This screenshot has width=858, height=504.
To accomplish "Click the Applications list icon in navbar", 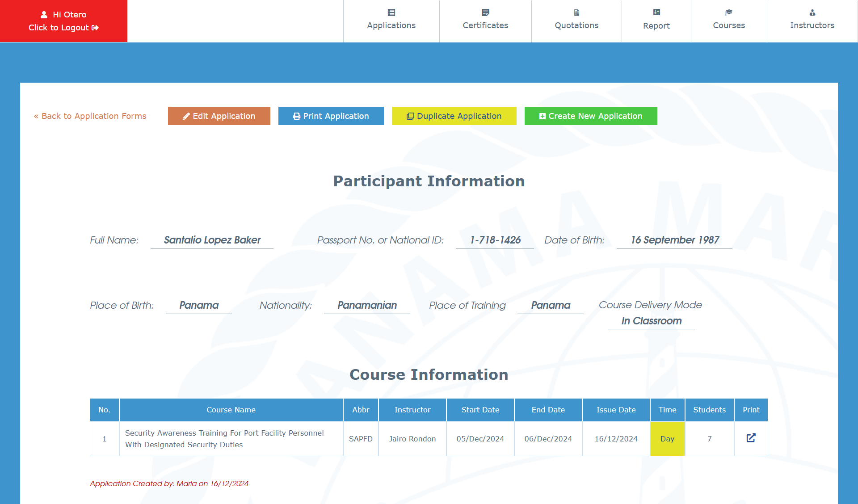I will coord(391,13).
